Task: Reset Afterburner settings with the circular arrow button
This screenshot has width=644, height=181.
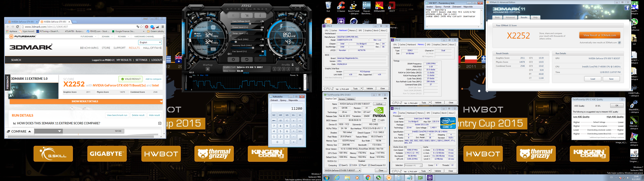Action: pyautogui.click(x=247, y=59)
